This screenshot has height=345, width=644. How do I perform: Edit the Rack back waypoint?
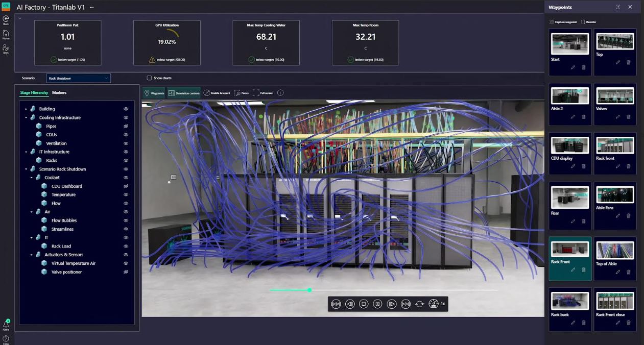click(x=573, y=323)
